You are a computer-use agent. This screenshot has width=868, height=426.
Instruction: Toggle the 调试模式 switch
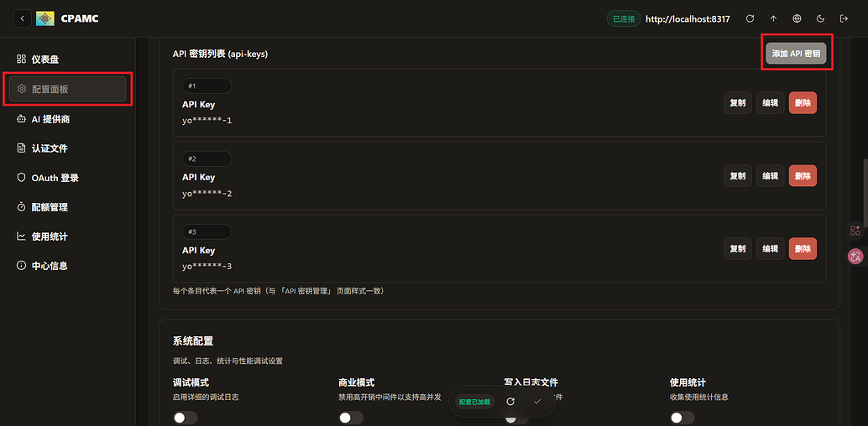(x=185, y=418)
